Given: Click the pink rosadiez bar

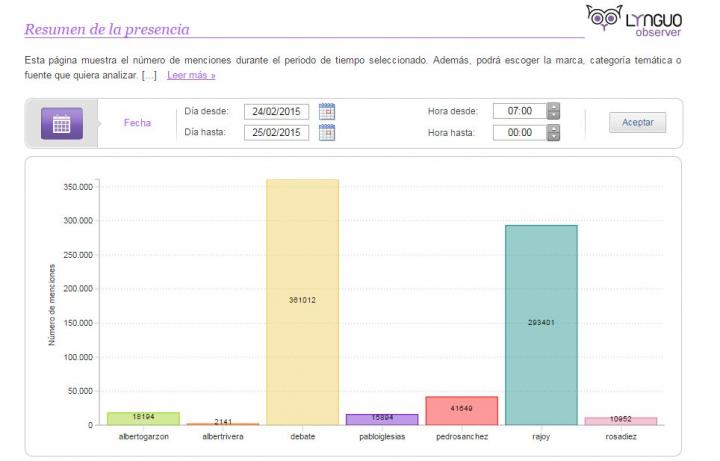Looking at the screenshot, I should (620, 421).
